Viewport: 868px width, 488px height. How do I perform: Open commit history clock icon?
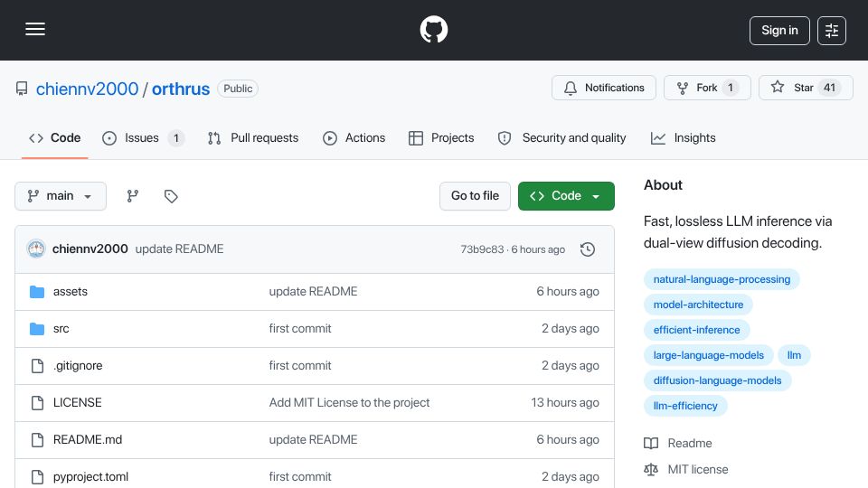[588, 249]
